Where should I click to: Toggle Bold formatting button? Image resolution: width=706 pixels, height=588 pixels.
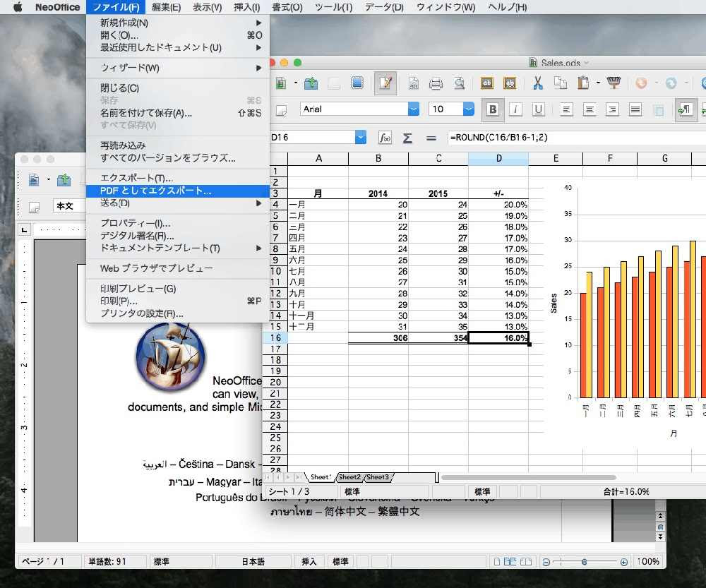[x=493, y=109]
